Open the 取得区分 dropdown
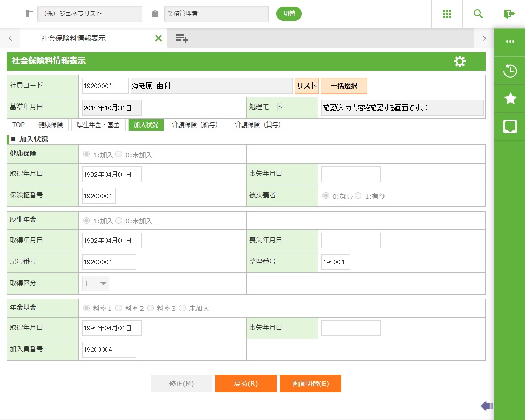This screenshot has height=420, width=525. (96, 283)
